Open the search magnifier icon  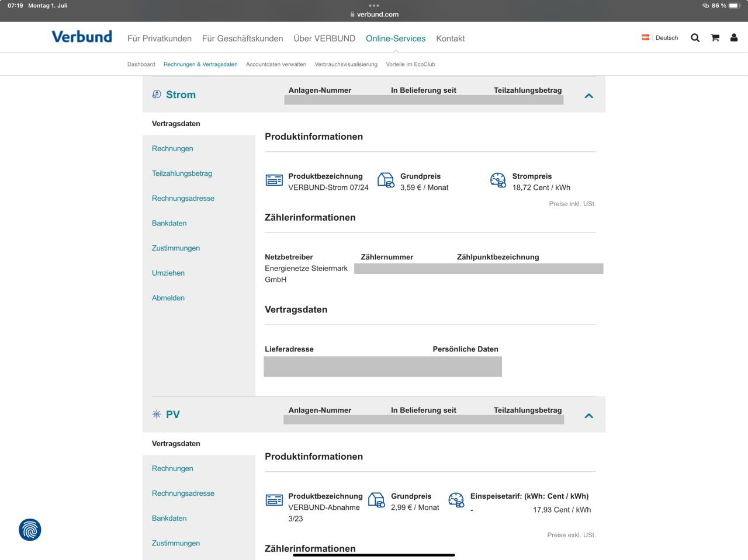point(695,38)
